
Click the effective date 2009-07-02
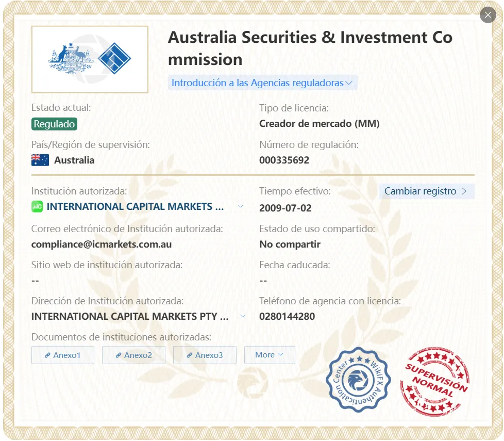(x=285, y=208)
